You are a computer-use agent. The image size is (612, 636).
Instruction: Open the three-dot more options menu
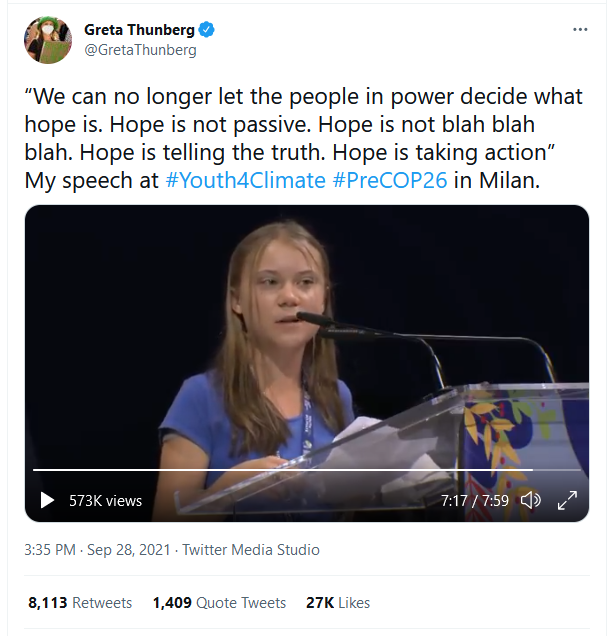[x=580, y=30]
